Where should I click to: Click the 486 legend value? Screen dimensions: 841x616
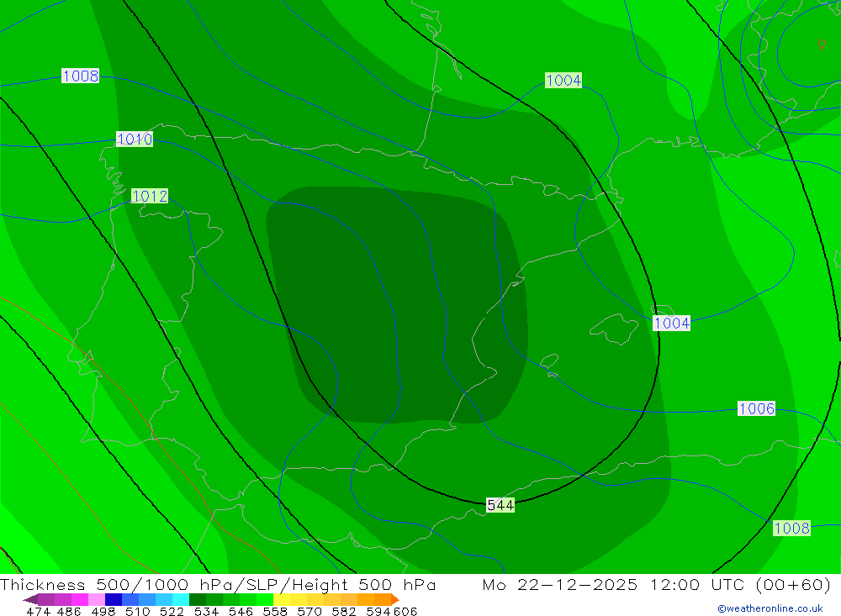pyautogui.click(x=69, y=611)
